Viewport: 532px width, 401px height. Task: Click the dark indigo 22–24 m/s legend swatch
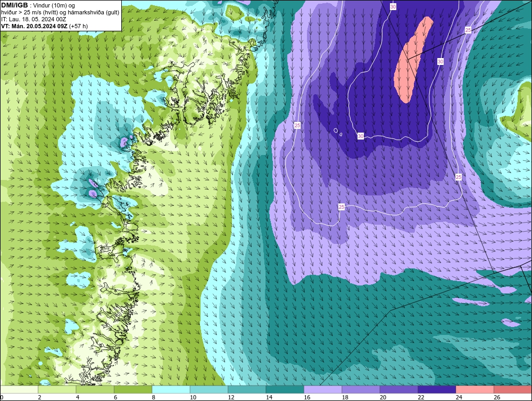pyautogui.click(x=437, y=389)
